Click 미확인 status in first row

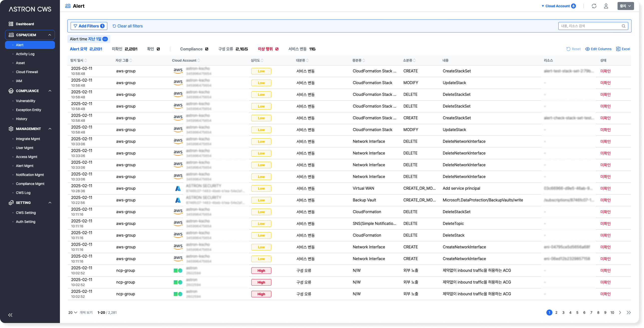(605, 71)
